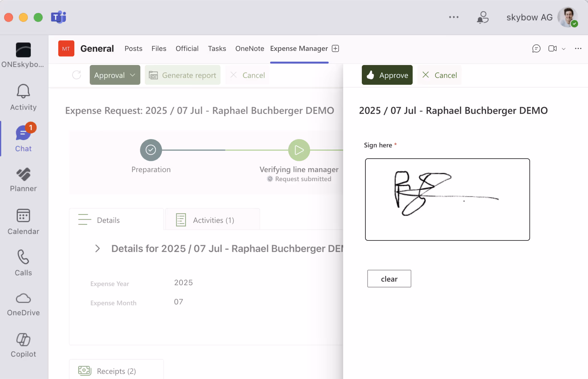The image size is (588, 379).
Task: Click the Microsoft Teams logo
Action: (x=58, y=17)
